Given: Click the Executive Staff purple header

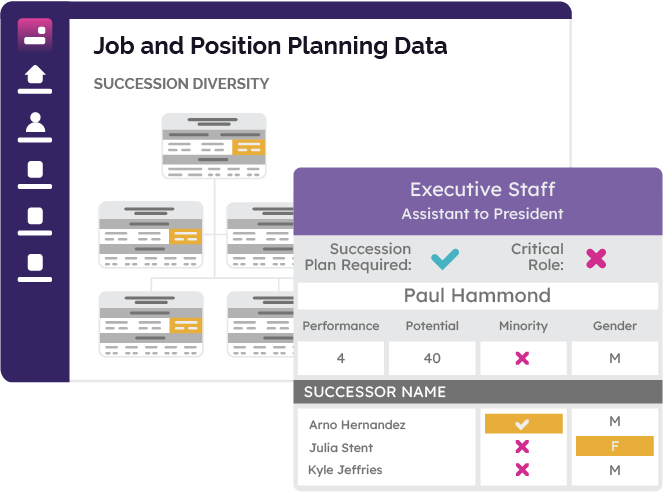Looking at the screenshot, I should 478,202.
